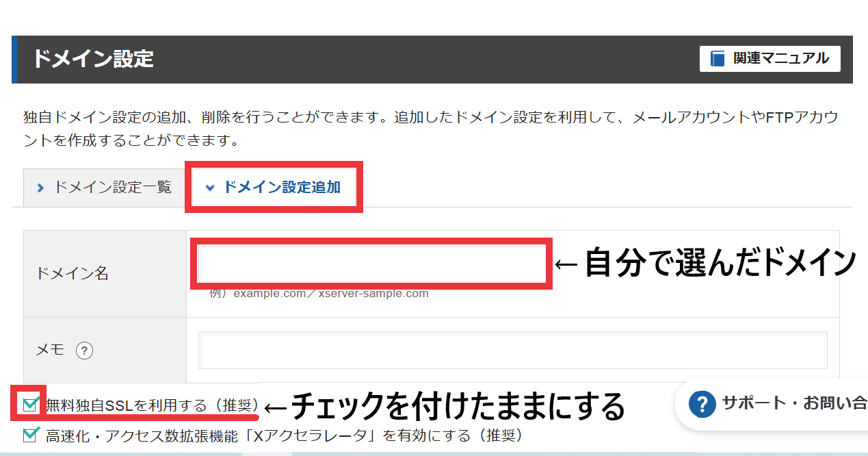Image resolution: width=868 pixels, height=456 pixels.
Task: Toggle the Xアクセラレータ を有効にする checkbox
Action: pos(30,435)
